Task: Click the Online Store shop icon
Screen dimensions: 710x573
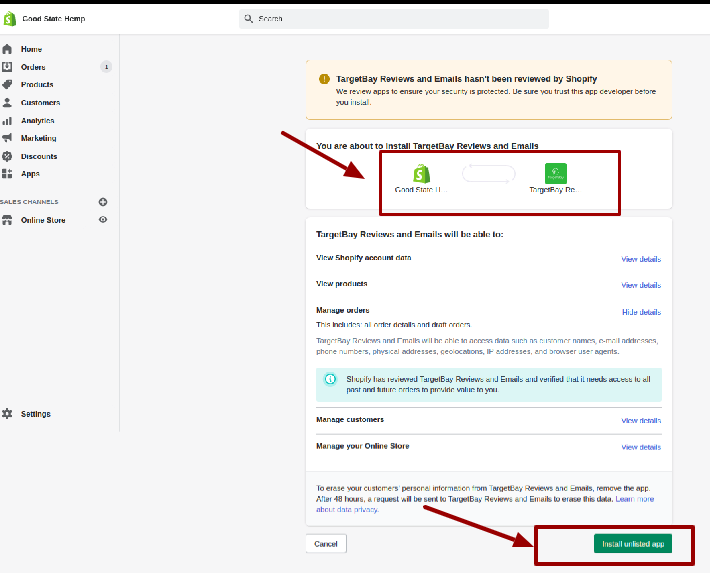Action: pos(7,220)
